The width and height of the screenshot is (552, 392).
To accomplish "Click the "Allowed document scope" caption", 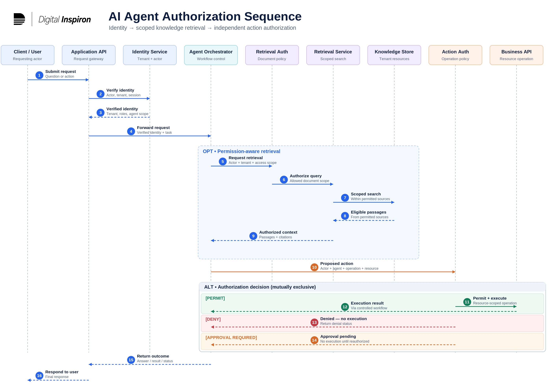I will point(310,181).
